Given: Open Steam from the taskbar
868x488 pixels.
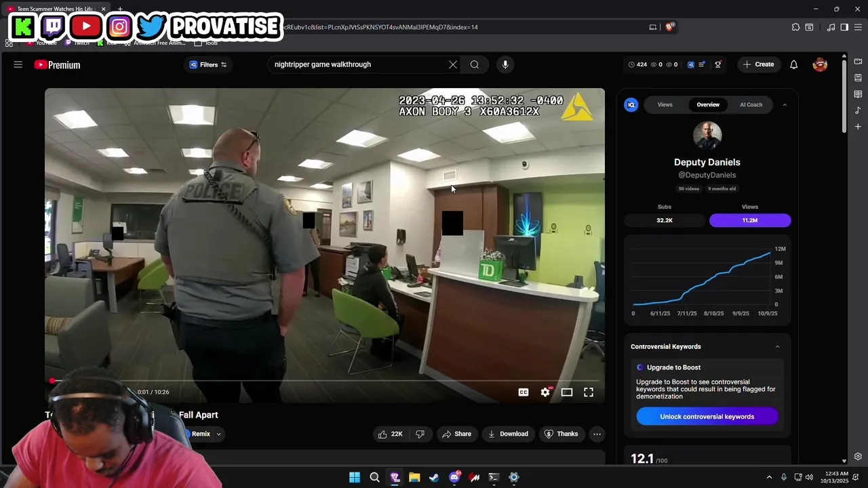Looking at the screenshot, I should tap(435, 477).
